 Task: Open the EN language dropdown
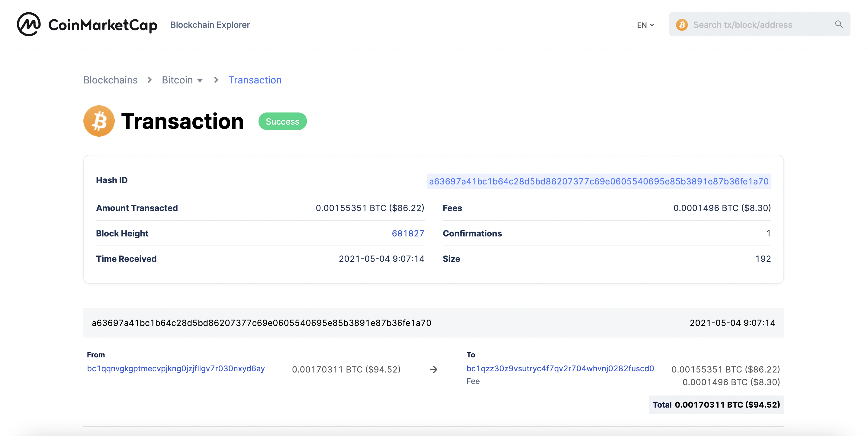tap(645, 25)
